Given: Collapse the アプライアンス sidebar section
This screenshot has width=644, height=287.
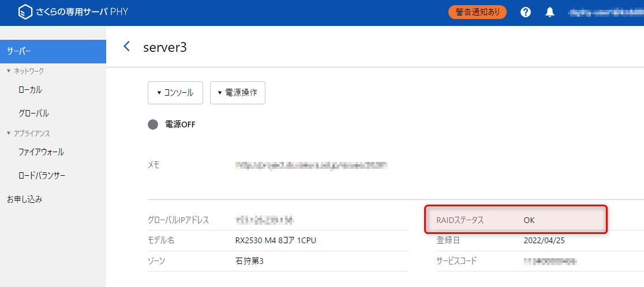Looking at the screenshot, I should tap(28, 133).
